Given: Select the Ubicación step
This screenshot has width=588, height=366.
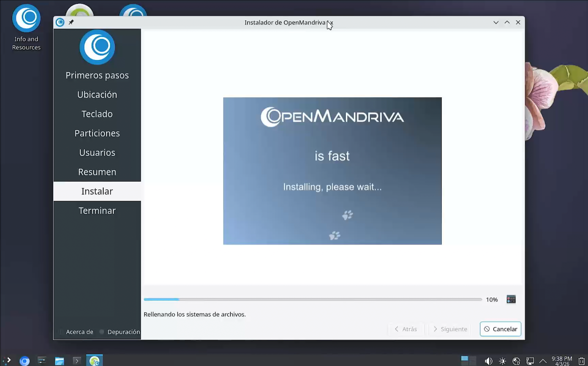Looking at the screenshot, I should point(97,95).
